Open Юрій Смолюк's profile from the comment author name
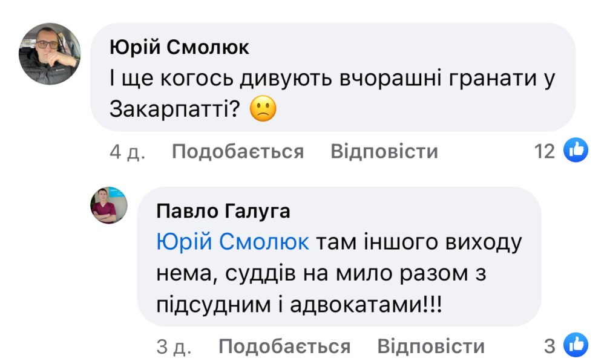Viewport: 607px width, 364px height. [179, 48]
